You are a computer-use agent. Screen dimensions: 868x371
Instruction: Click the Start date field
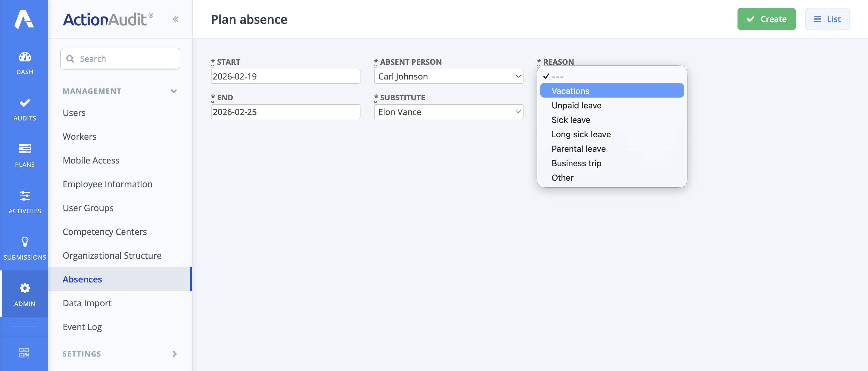[x=285, y=76]
